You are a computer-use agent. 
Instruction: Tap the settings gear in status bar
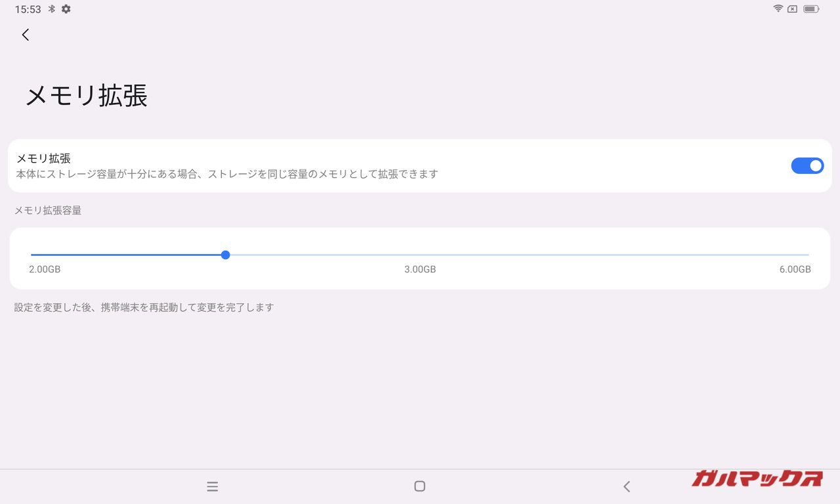click(x=66, y=9)
